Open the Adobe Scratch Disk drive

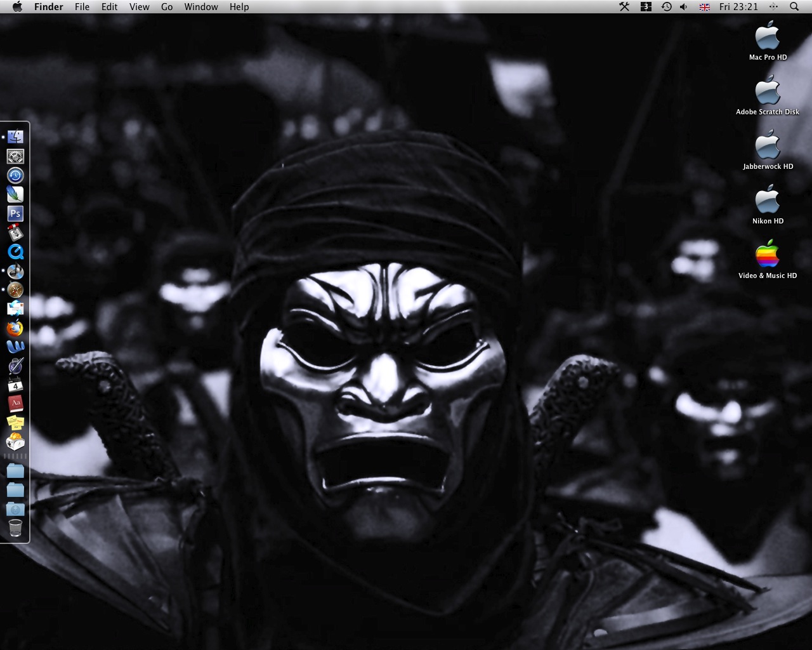click(x=768, y=95)
